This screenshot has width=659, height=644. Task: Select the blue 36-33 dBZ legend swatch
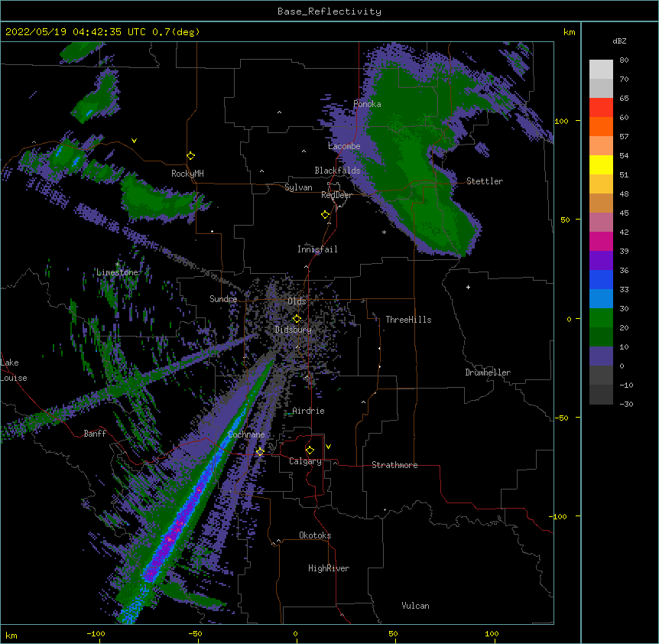click(601, 279)
